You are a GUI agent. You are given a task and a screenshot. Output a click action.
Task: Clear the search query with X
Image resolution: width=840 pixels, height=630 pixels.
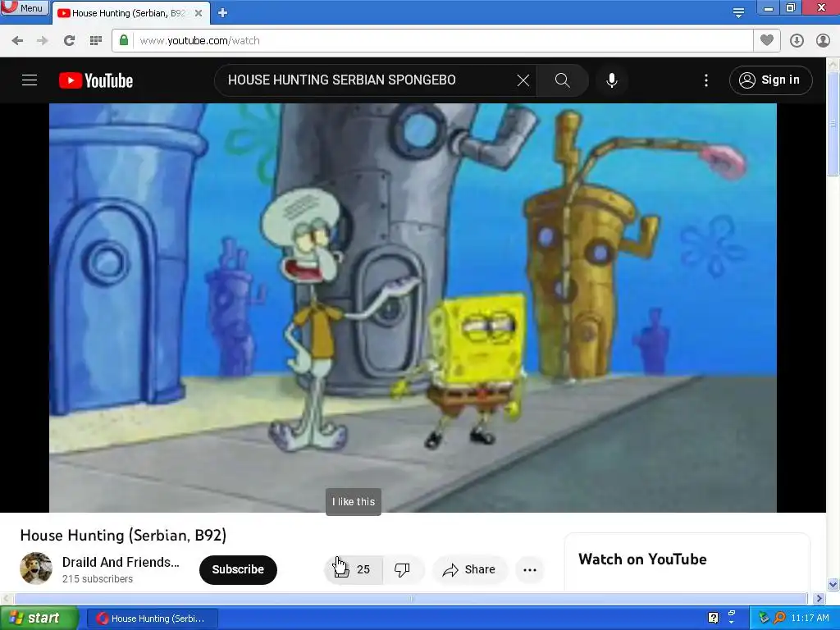[523, 80]
